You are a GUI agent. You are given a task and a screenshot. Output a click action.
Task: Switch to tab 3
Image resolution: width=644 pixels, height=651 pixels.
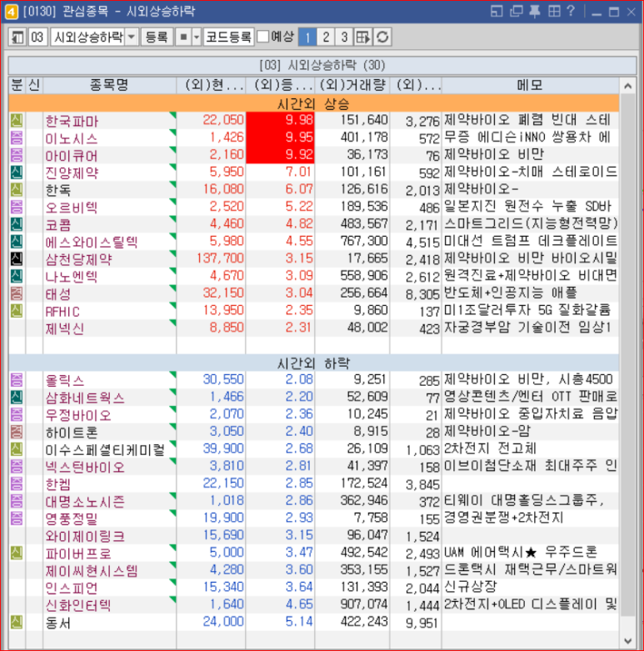click(x=344, y=38)
